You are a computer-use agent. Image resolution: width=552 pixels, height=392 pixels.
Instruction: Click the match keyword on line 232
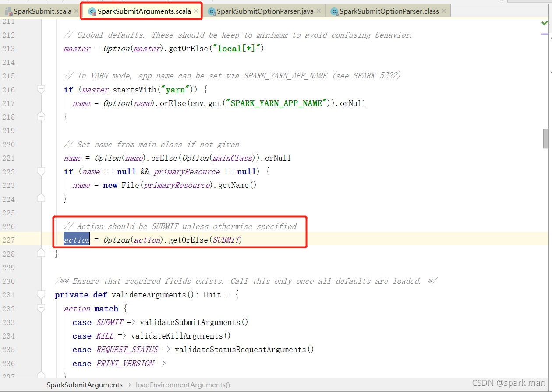[x=106, y=309]
